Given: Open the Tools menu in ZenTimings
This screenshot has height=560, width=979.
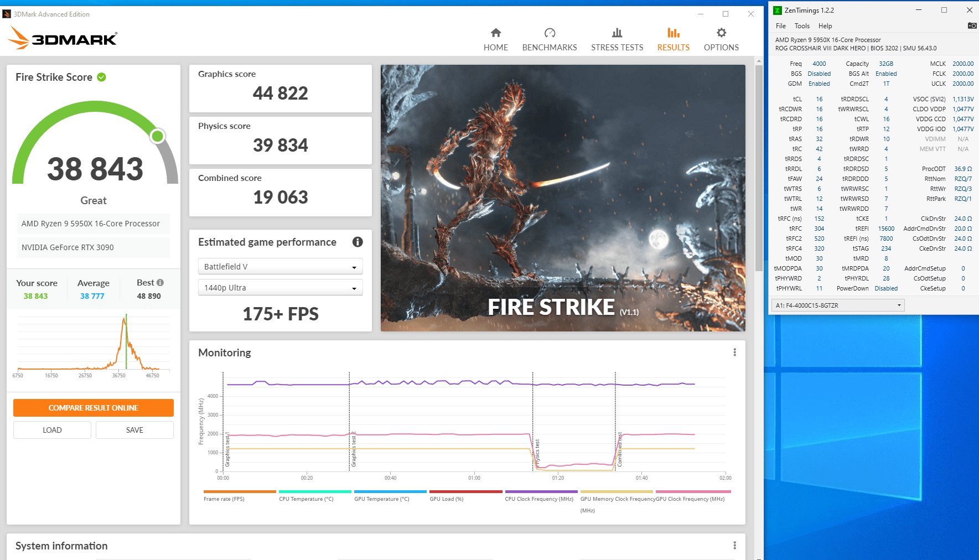Looking at the screenshot, I should click(802, 26).
